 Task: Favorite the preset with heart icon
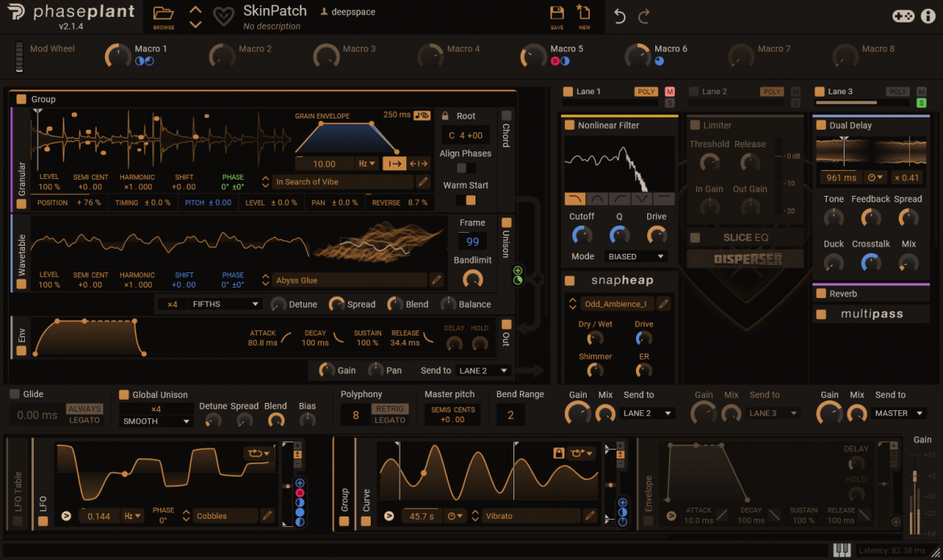click(x=223, y=16)
